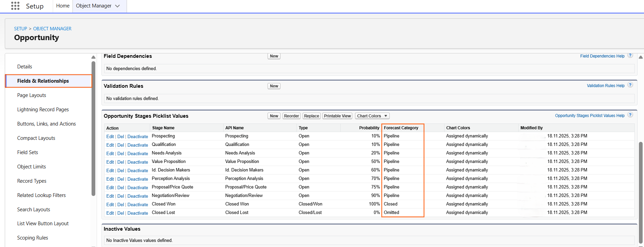The width and height of the screenshot is (644, 247).
Task: Select Details in the sidebar
Action: coord(25,67)
